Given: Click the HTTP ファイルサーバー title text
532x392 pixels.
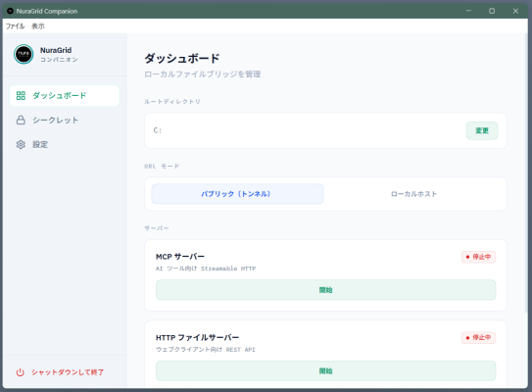Looking at the screenshot, I should (x=198, y=338).
